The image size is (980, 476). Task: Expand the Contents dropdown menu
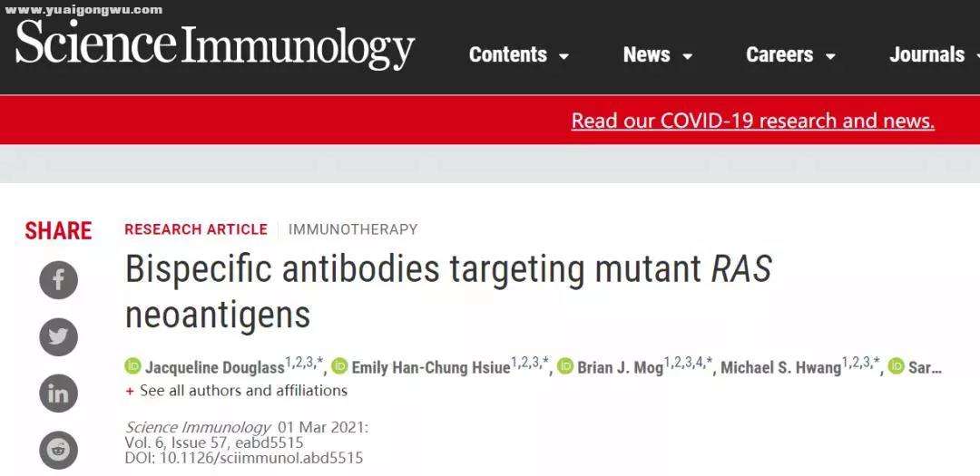(519, 55)
